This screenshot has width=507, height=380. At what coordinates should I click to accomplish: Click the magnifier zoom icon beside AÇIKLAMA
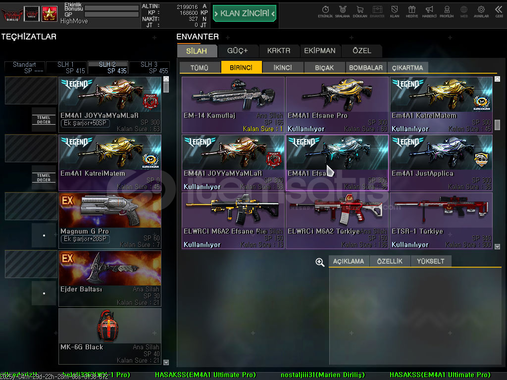point(320,262)
